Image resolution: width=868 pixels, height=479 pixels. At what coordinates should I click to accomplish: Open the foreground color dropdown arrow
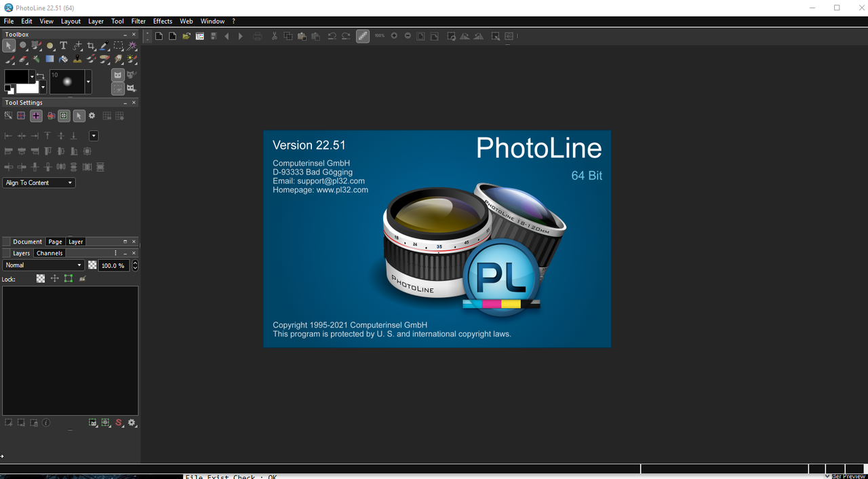point(32,77)
